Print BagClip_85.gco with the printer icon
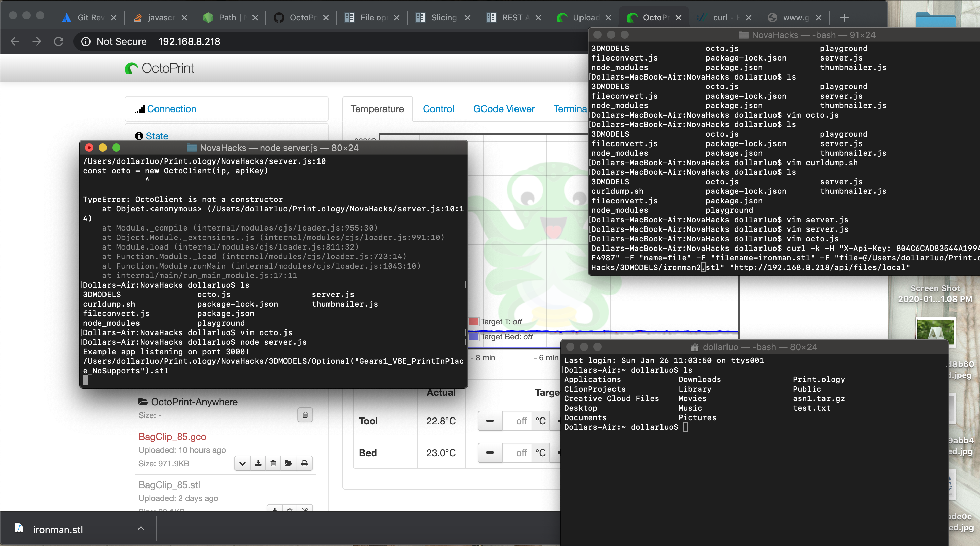This screenshot has width=980, height=546. pos(304,463)
